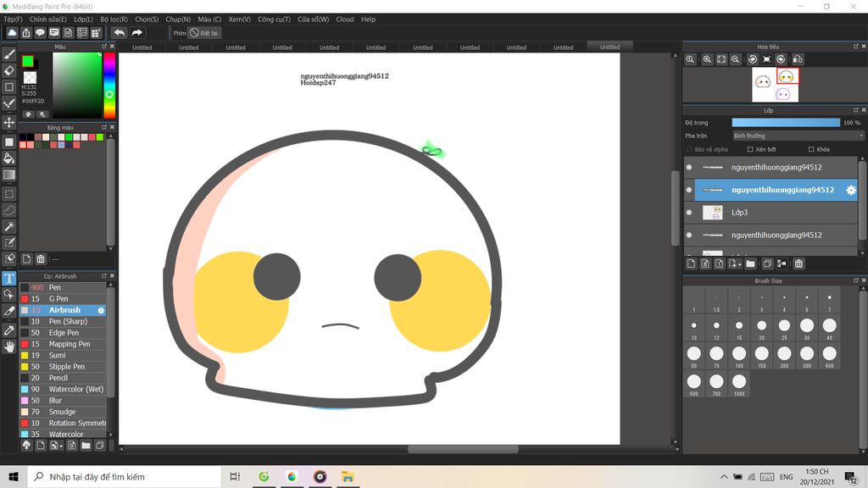Open the Cửa sổ(W) menu
Screen dimensions: 868x488
click(x=314, y=19)
